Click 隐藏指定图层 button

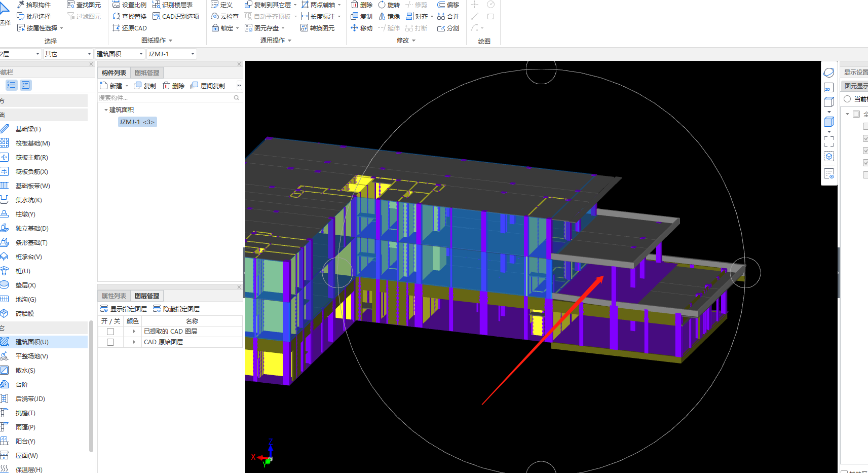(x=176, y=309)
